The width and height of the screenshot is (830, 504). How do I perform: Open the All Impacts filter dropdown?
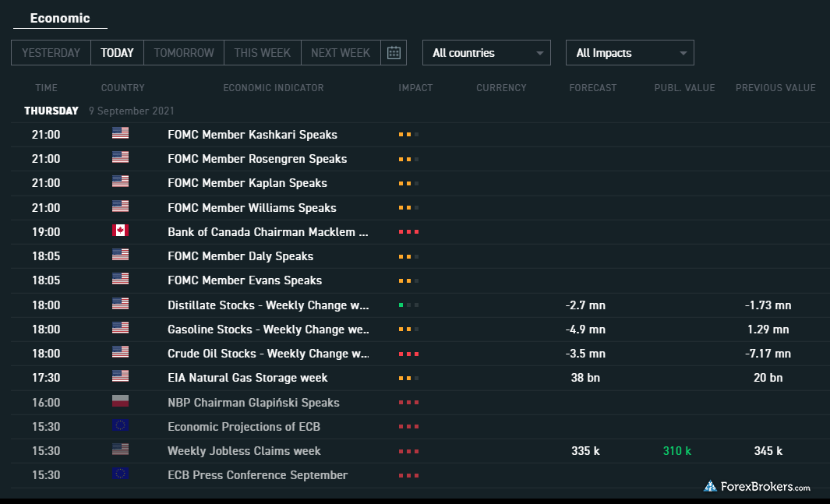coord(630,53)
